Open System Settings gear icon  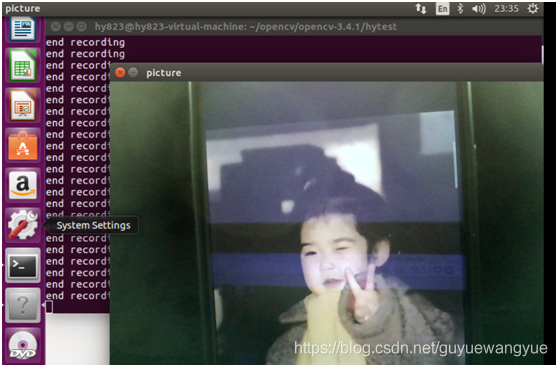(23, 225)
